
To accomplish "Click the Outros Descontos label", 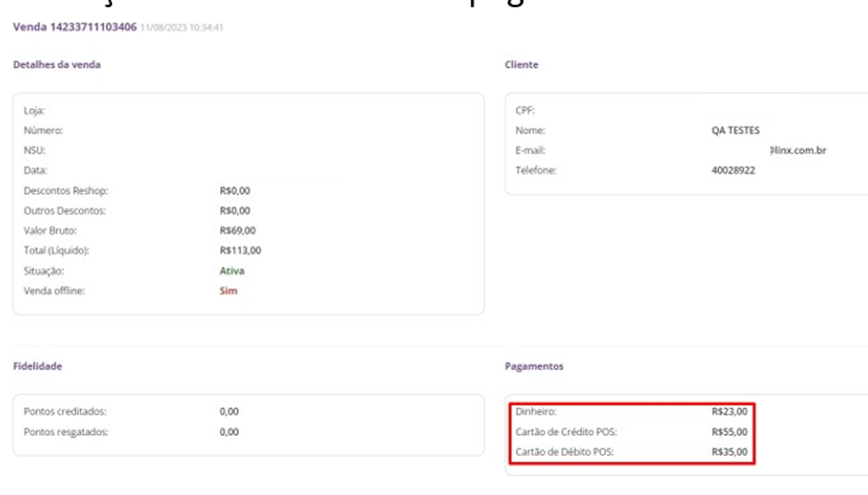I will (65, 211).
